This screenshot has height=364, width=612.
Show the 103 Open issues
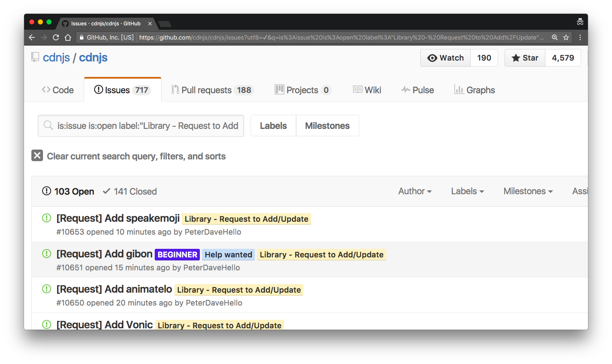tap(68, 191)
